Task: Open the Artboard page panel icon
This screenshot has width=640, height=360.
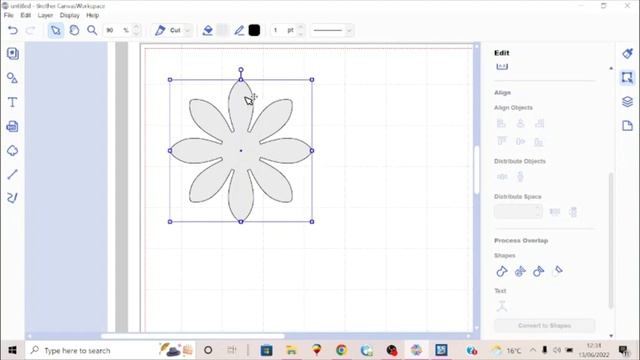Action: click(x=627, y=126)
